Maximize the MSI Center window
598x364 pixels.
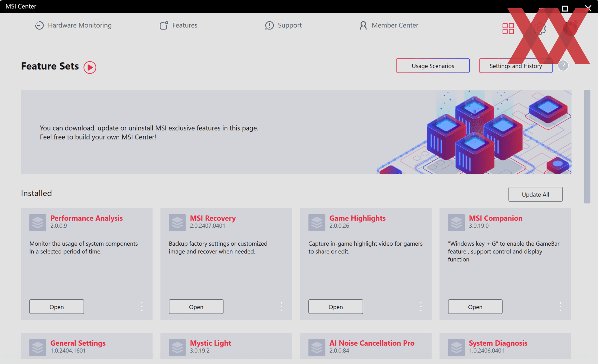pos(565,8)
